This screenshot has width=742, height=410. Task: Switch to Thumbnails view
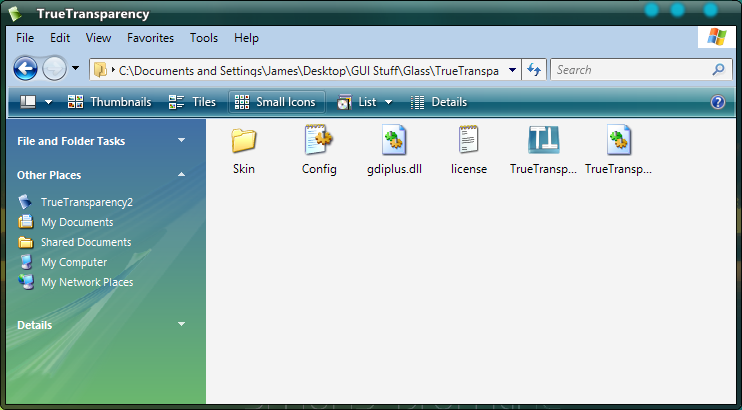tap(110, 102)
